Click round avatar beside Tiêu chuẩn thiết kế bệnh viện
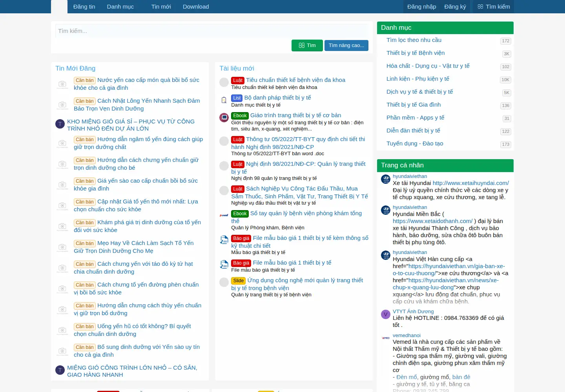Image resolution: width=565 pixels, height=392 pixels. (224, 82)
